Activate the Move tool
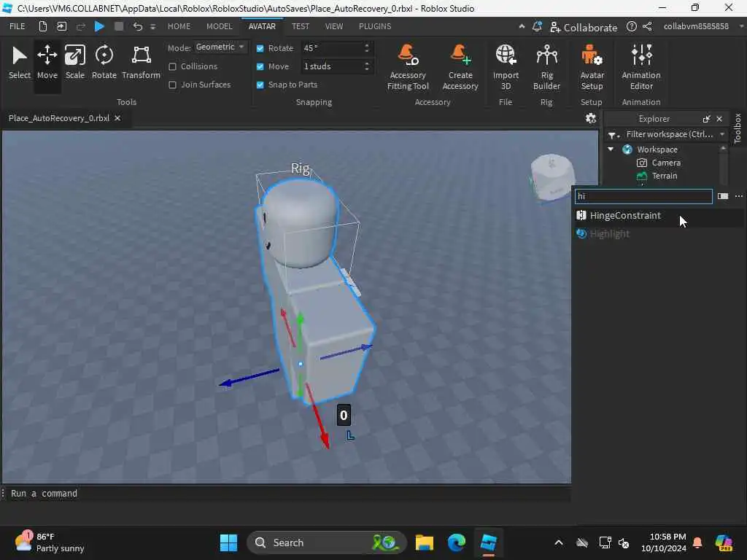Image resolution: width=747 pixels, height=560 pixels. [47, 63]
